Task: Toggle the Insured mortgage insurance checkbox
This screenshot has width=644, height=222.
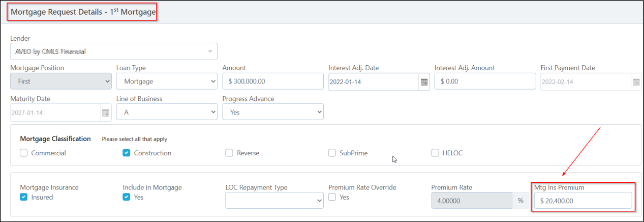Action: pos(24,197)
